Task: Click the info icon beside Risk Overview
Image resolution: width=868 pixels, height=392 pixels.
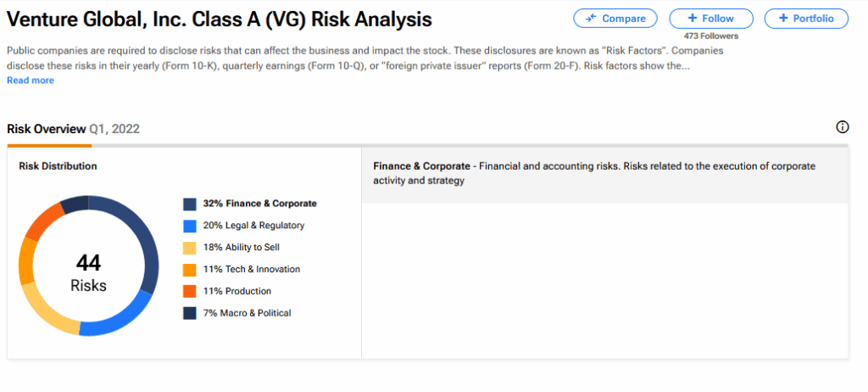Action: [842, 127]
